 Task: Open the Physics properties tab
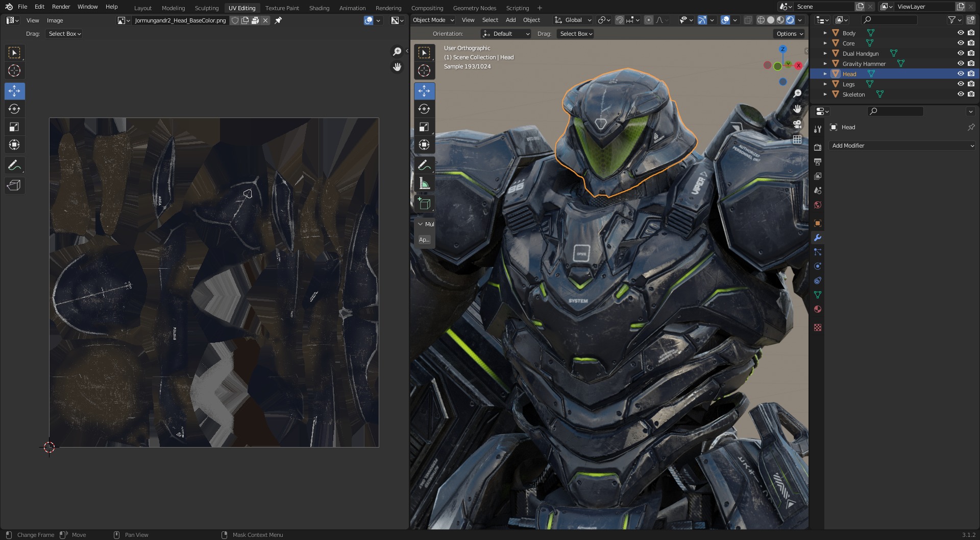[x=818, y=266]
